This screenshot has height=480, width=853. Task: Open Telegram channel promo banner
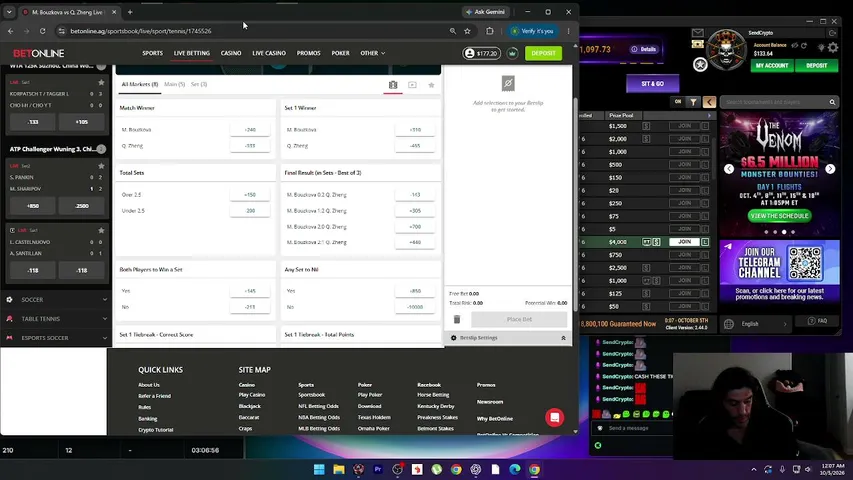pyautogui.click(x=779, y=272)
